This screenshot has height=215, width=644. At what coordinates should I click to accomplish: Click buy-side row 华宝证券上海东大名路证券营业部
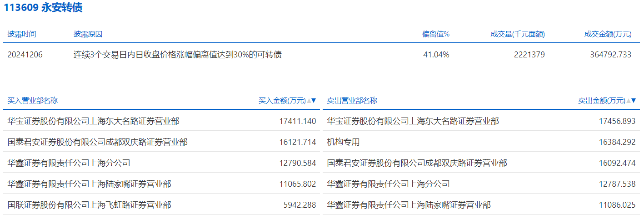[x=162, y=121]
